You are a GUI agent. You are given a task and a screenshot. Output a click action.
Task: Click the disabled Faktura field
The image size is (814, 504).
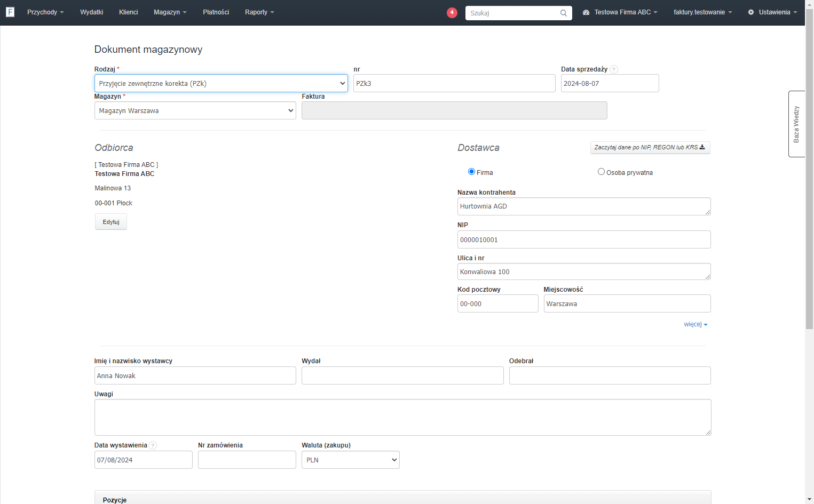[x=454, y=110]
